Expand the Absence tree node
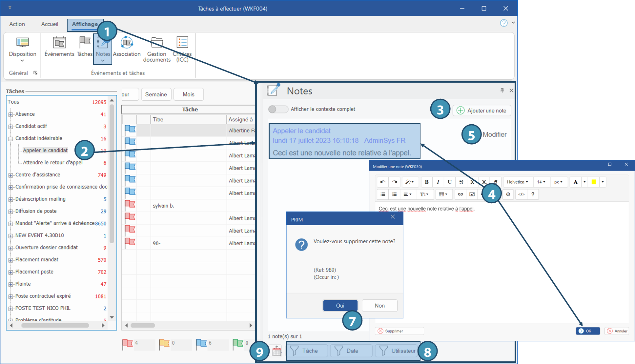 tap(11, 114)
